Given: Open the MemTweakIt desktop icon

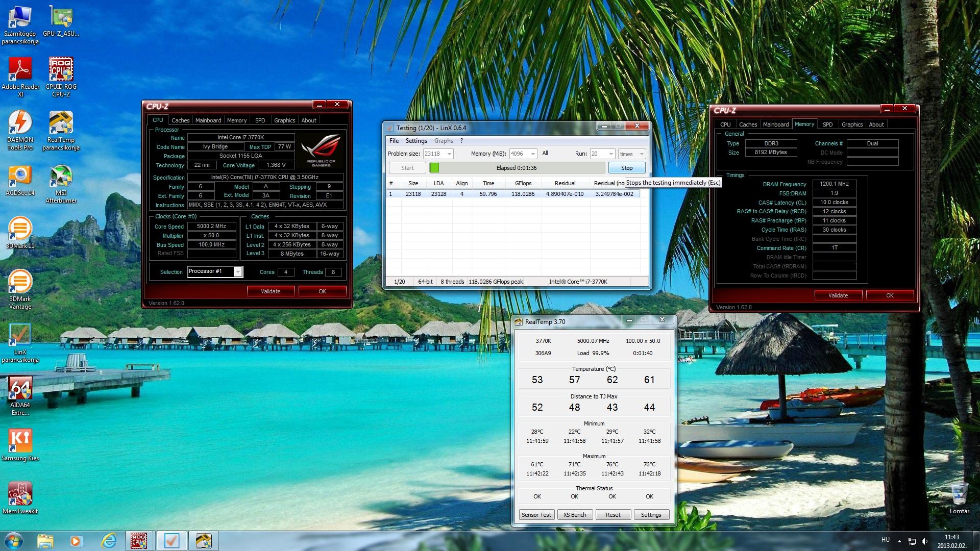Looking at the screenshot, I should [x=20, y=498].
